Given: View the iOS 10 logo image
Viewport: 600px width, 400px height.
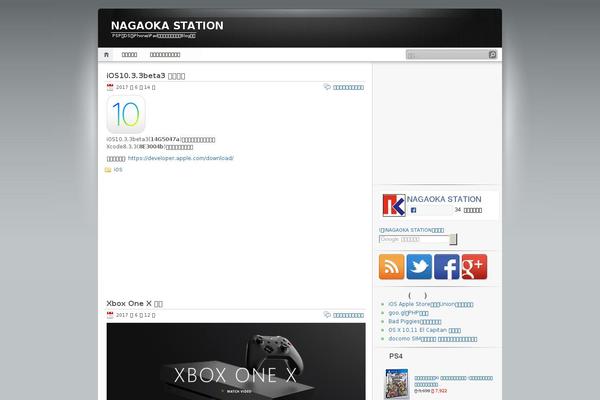Looking at the screenshot, I should [126, 114].
